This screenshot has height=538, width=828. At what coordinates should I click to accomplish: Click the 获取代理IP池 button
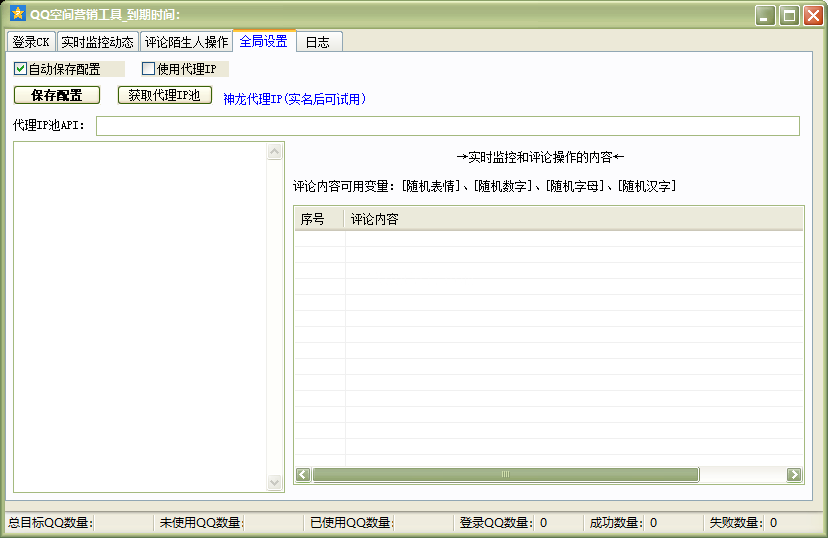pyautogui.click(x=164, y=95)
